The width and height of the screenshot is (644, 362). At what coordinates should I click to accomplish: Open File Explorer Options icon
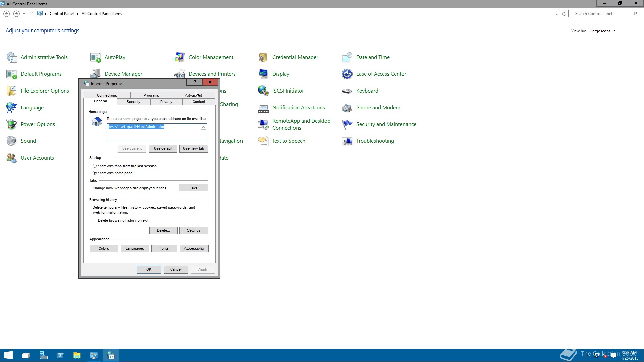point(12,91)
